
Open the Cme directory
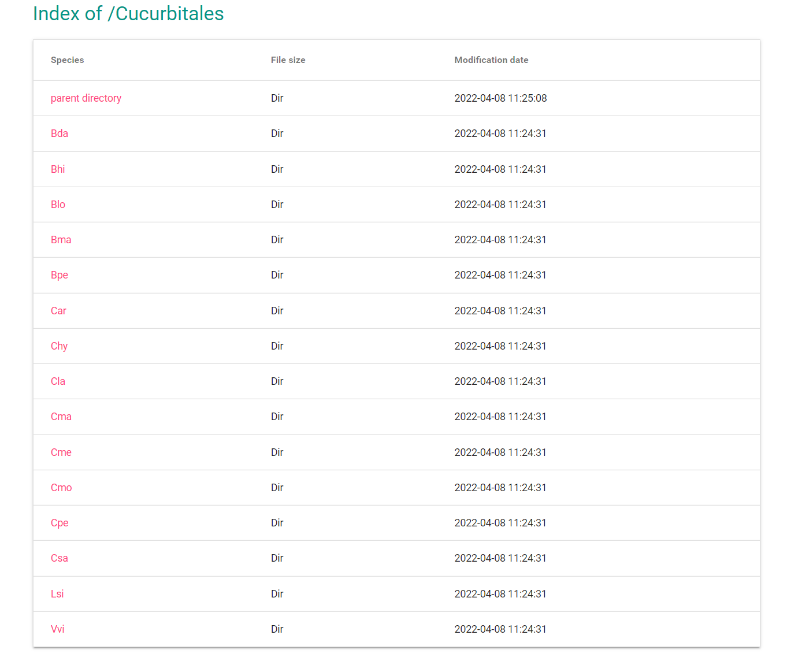click(x=61, y=452)
